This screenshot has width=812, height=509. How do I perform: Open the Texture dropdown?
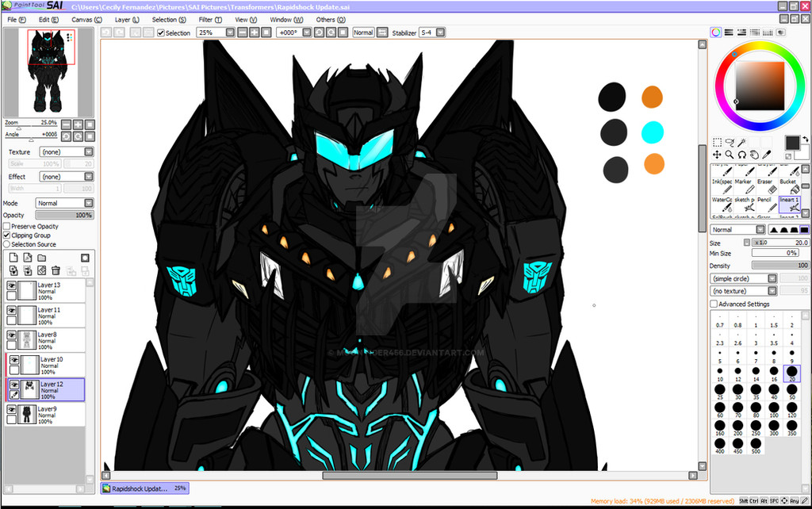pos(67,151)
